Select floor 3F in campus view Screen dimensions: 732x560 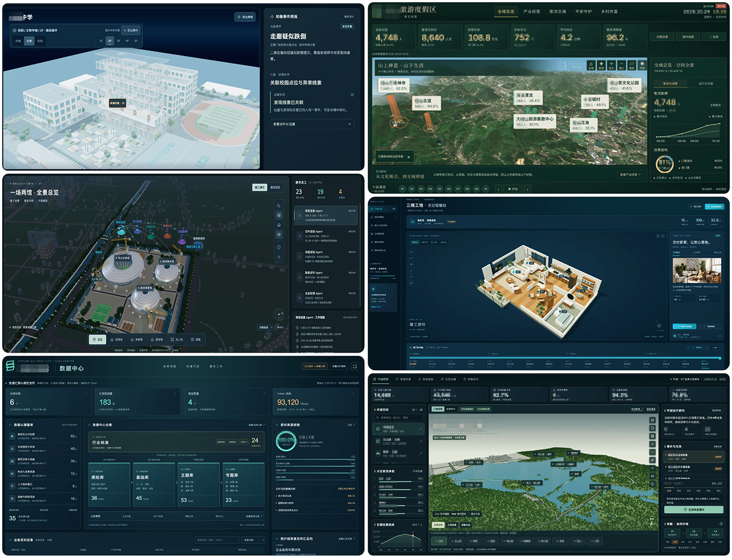[x=119, y=41]
